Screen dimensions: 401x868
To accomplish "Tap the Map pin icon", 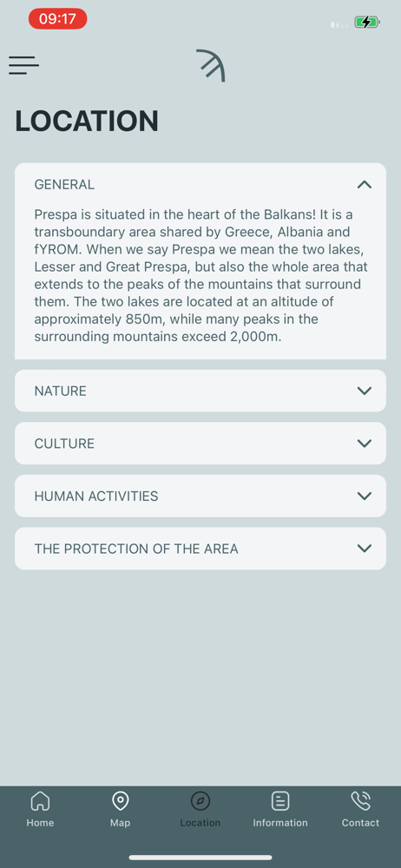I will click(x=120, y=800).
